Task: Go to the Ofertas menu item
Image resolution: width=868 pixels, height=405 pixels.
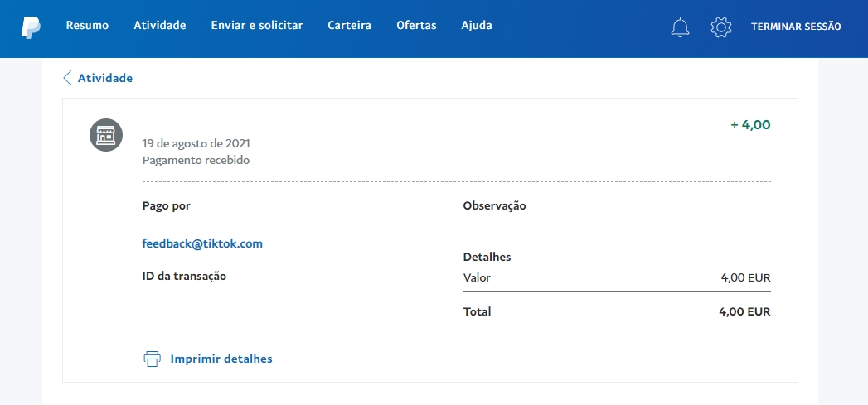Action: pos(416,26)
